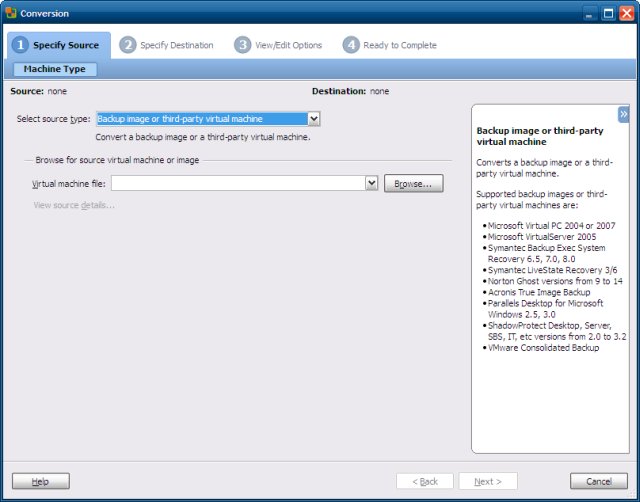Open the View source details link

[x=74, y=205]
